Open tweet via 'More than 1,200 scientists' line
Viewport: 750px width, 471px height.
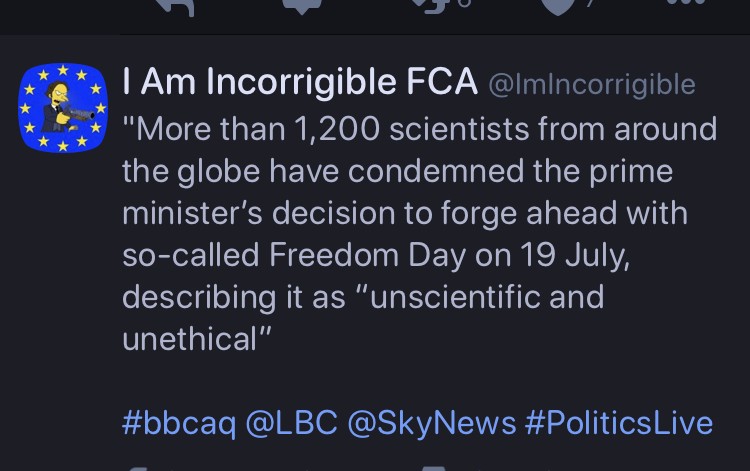click(419, 129)
